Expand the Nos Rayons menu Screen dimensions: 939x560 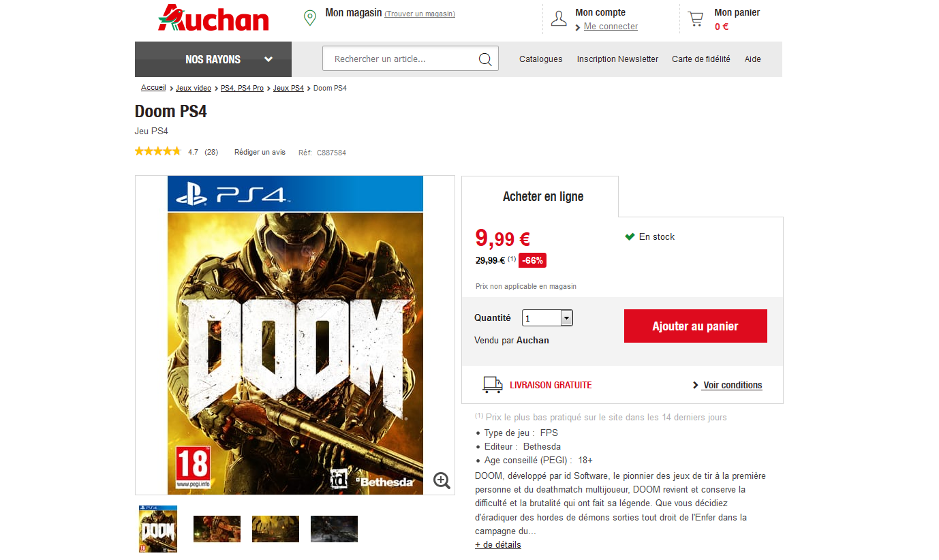(213, 59)
